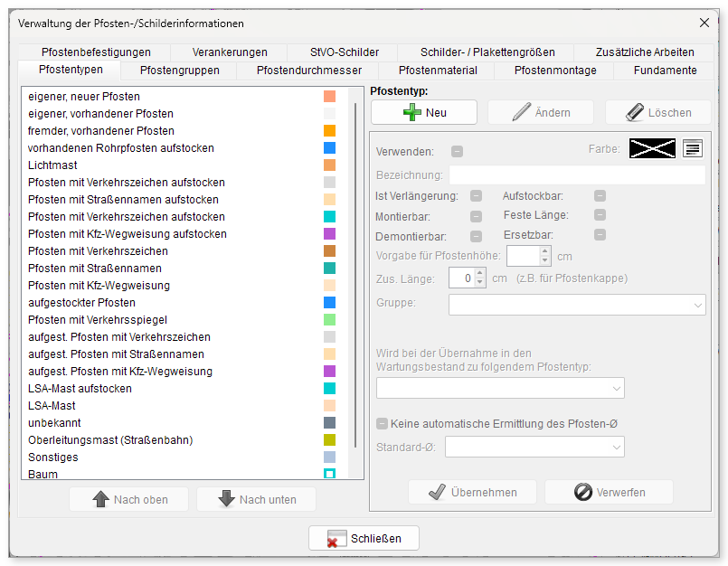Click color swatch of eigener, neuer Pfosten
Viewport: 728px width, 566px height.
pos(330,96)
